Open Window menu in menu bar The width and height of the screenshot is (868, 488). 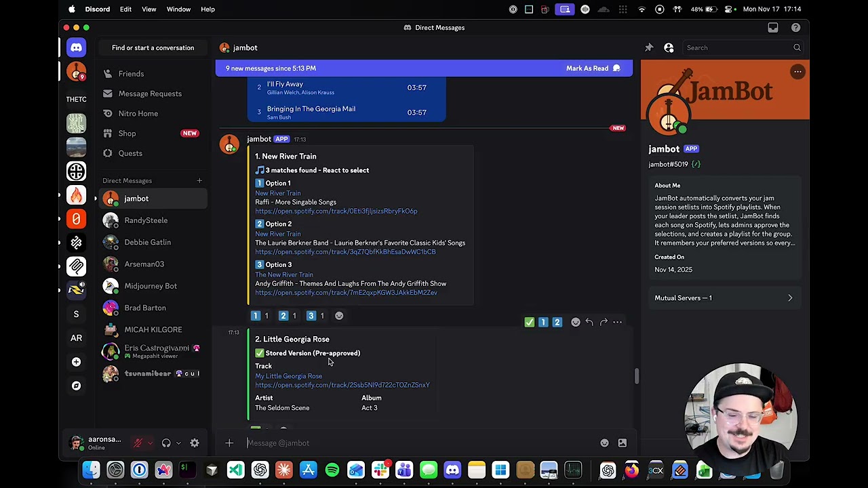point(178,9)
